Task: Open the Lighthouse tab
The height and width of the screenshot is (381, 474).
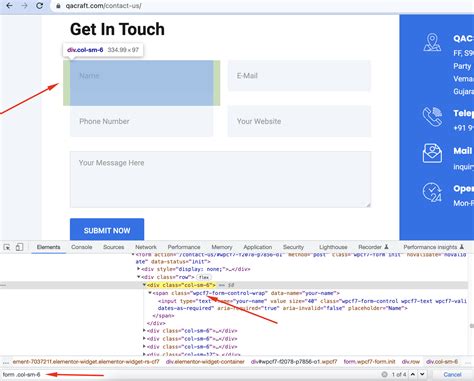Action: [x=333, y=247]
